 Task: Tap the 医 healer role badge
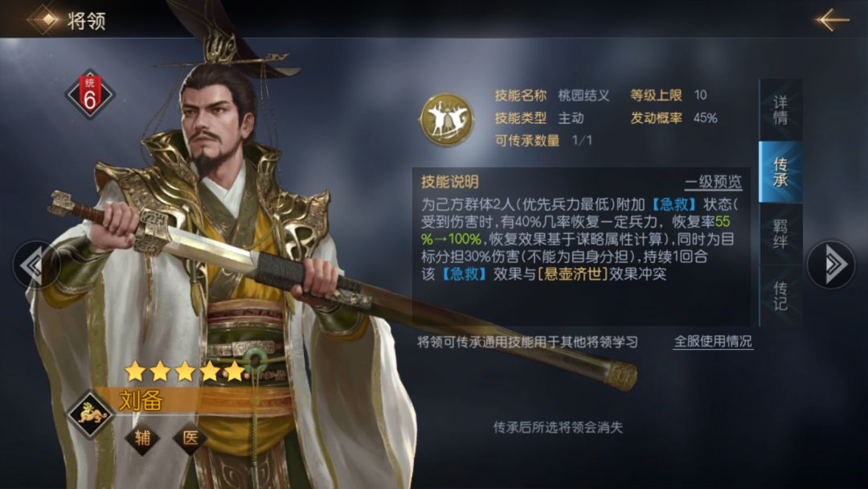point(190,438)
